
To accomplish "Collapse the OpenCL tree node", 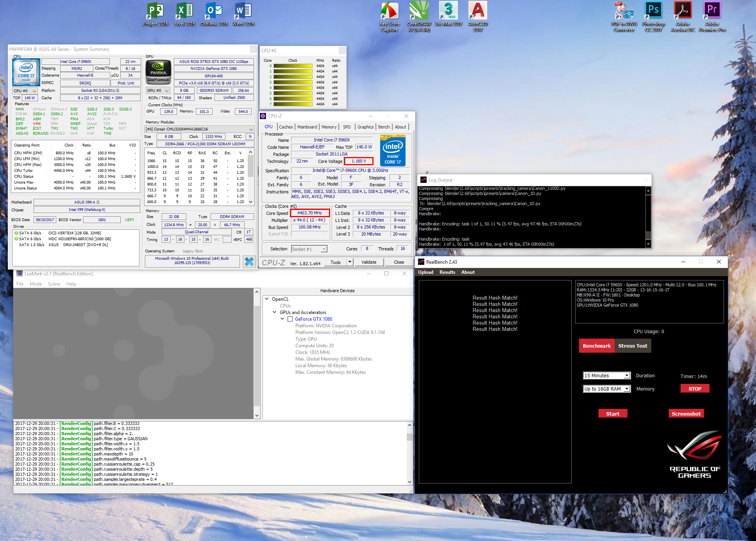I will pos(267,299).
